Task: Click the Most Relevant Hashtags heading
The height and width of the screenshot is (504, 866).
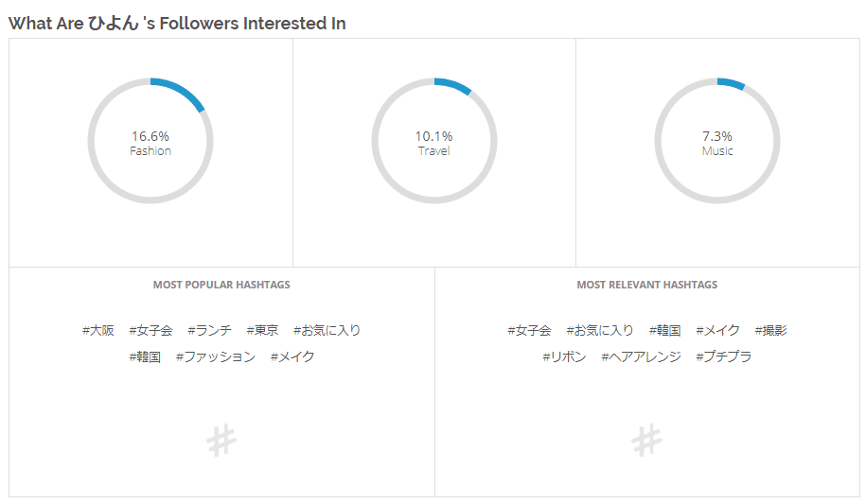Action: click(646, 285)
